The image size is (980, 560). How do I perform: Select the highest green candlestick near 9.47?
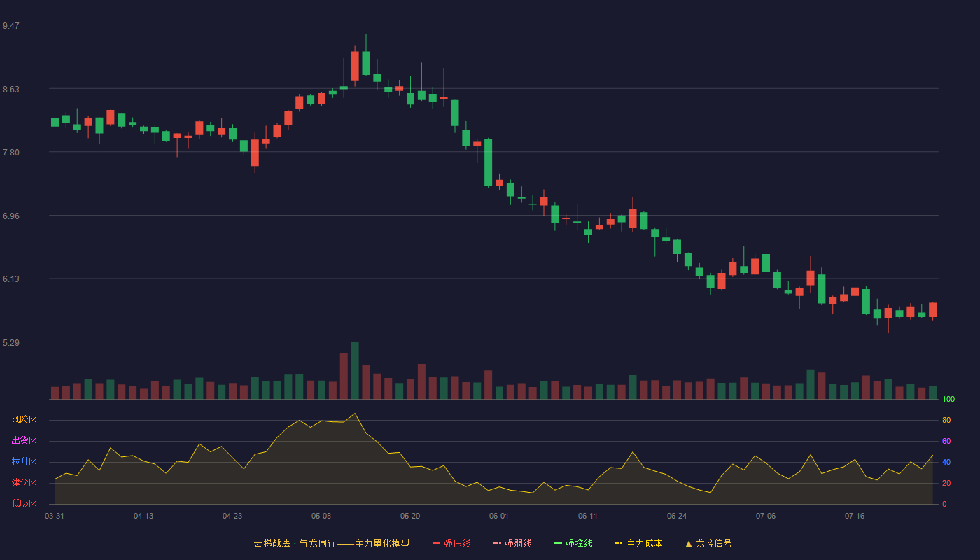366,63
